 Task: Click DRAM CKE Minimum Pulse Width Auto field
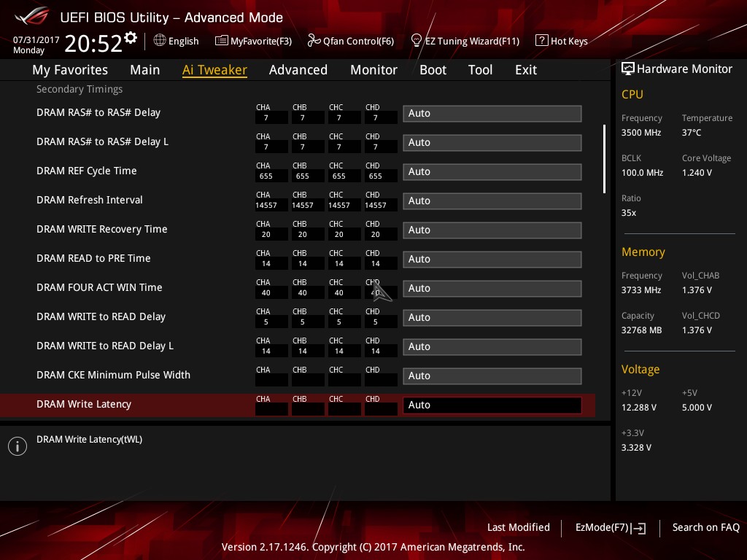coord(492,376)
